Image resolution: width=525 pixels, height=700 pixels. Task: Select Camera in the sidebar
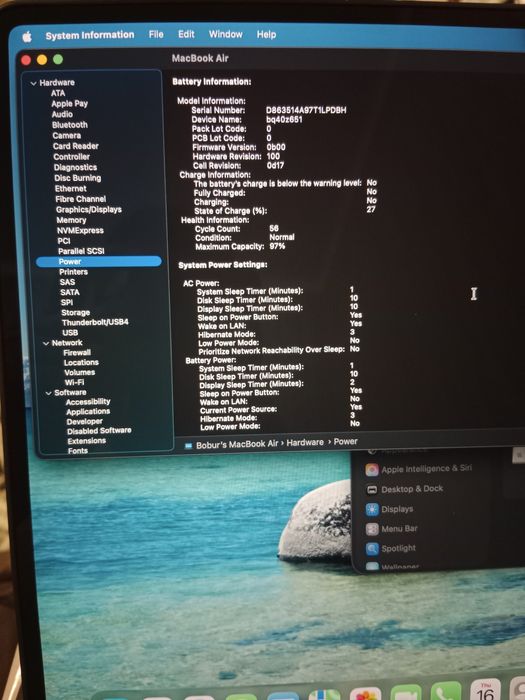click(67, 135)
